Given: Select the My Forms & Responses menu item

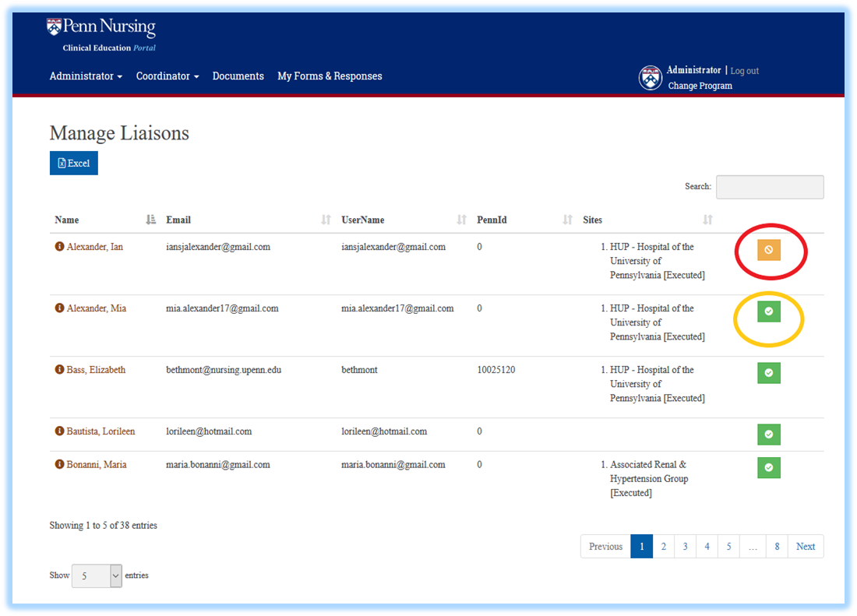Looking at the screenshot, I should point(330,76).
